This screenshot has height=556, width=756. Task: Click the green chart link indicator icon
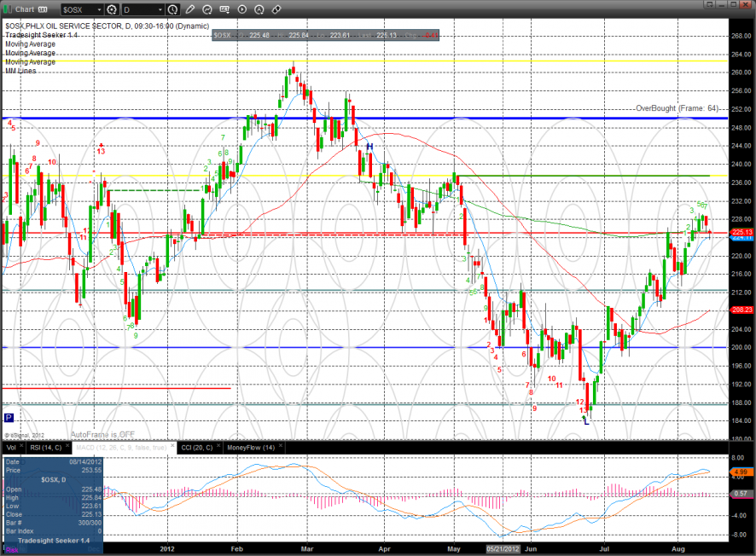point(8,9)
